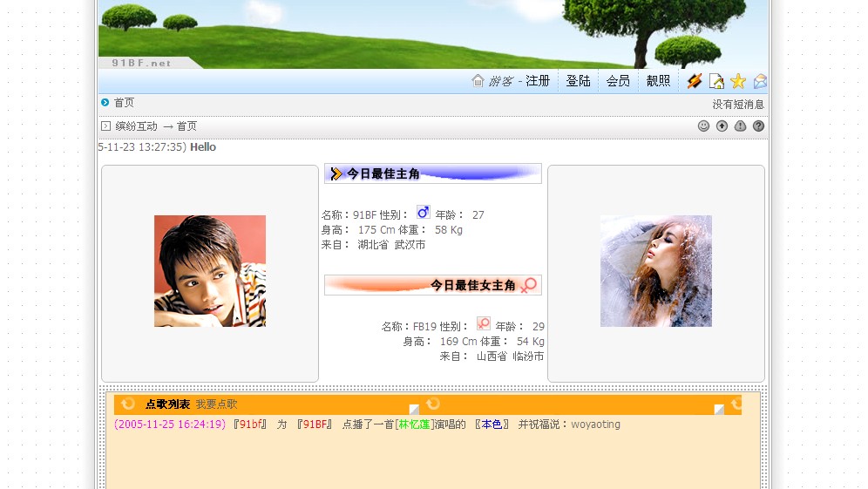Click the orange lightning bolt icon

(695, 81)
